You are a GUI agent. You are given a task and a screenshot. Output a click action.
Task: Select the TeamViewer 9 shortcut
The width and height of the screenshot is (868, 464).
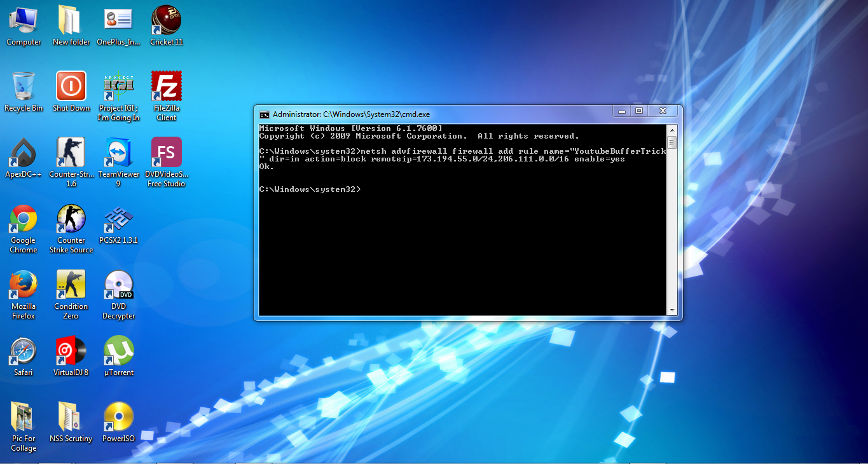tap(118, 163)
